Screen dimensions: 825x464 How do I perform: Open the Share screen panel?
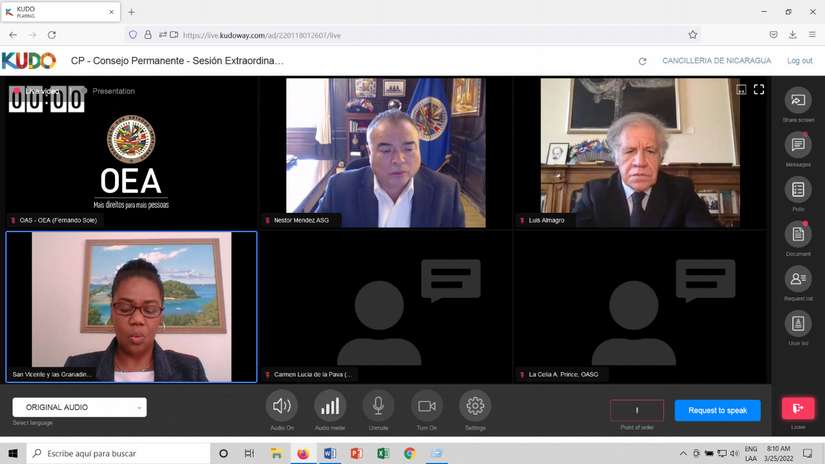coord(798,100)
